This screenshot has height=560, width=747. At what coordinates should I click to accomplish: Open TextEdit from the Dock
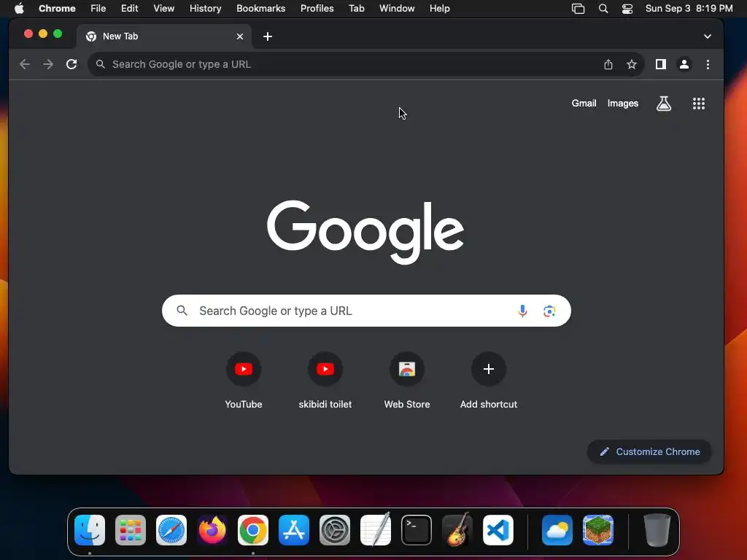(x=376, y=530)
